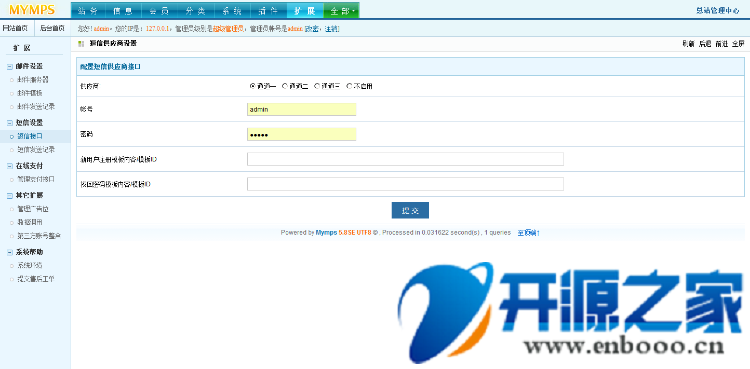Click the 注销 logout link

tap(332, 29)
